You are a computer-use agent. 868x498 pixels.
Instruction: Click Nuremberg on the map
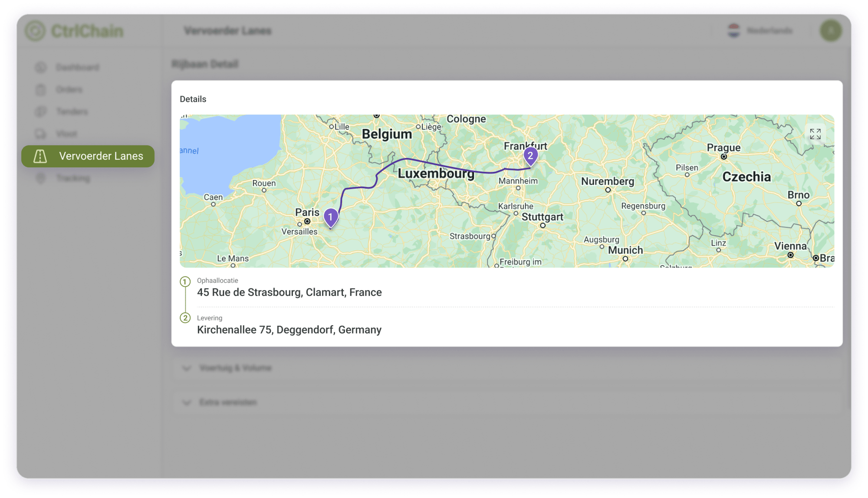click(608, 181)
